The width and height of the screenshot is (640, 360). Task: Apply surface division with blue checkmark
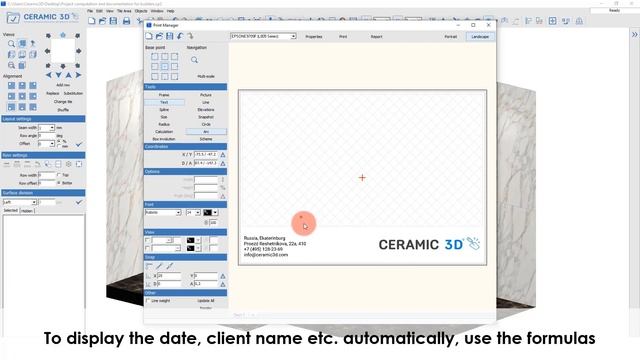(79, 202)
